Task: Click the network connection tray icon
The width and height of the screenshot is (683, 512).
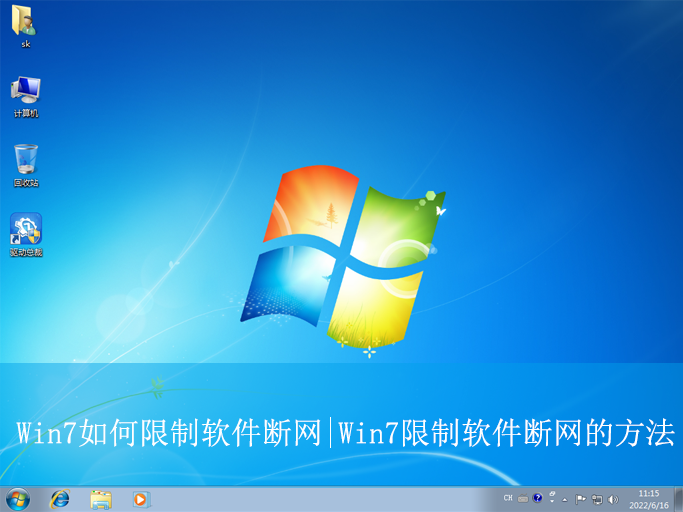Action: [597, 498]
